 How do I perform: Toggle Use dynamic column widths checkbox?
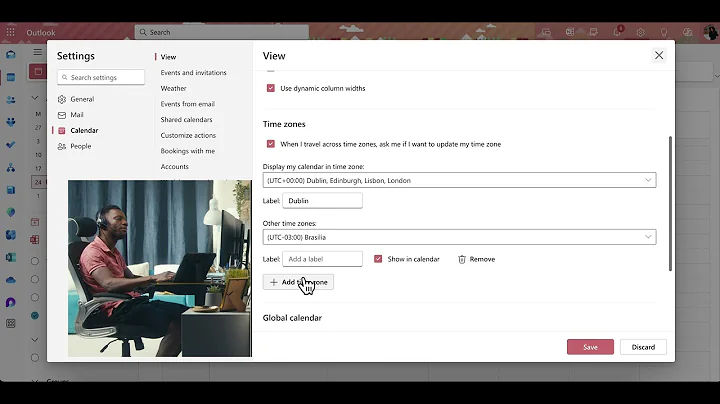(x=271, y=88)
